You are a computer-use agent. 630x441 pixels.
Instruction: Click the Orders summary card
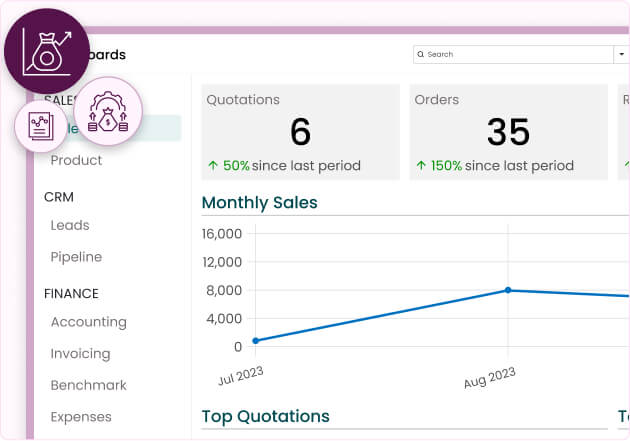click(x=508, y=132)
